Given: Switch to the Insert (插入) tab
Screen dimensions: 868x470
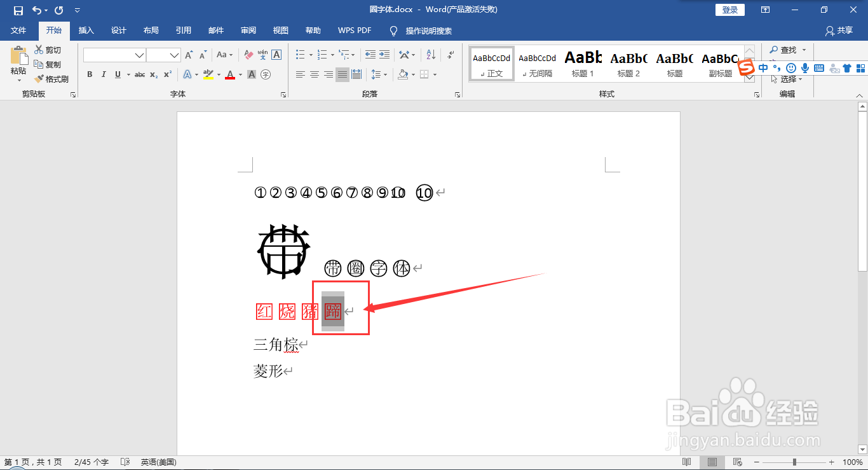Looking at the screenshot, I should [86, 31].
